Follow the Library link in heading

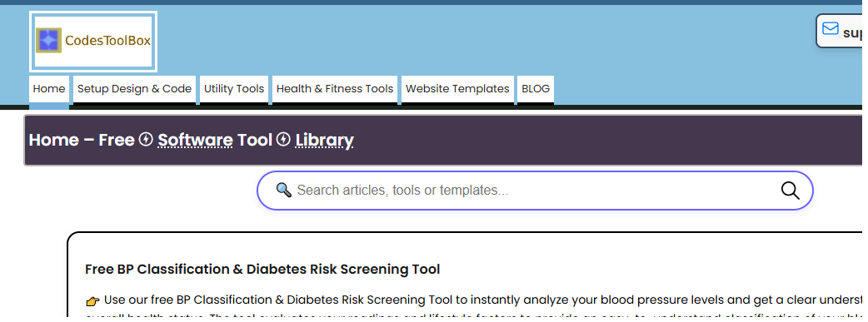324,140
